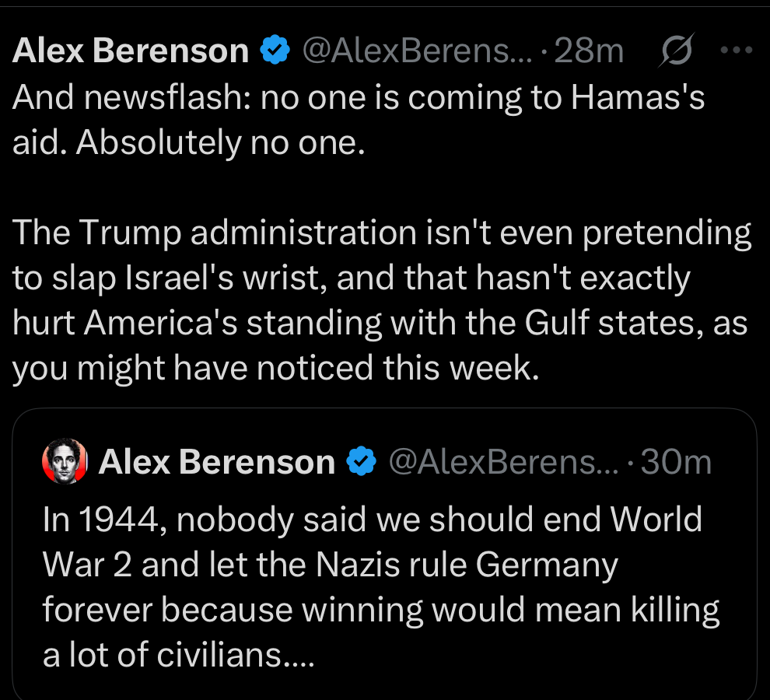The image size is (770, 700).
Task: Open Alex Berenson's profile from top tweet name
Action: [x=131, y=51]
